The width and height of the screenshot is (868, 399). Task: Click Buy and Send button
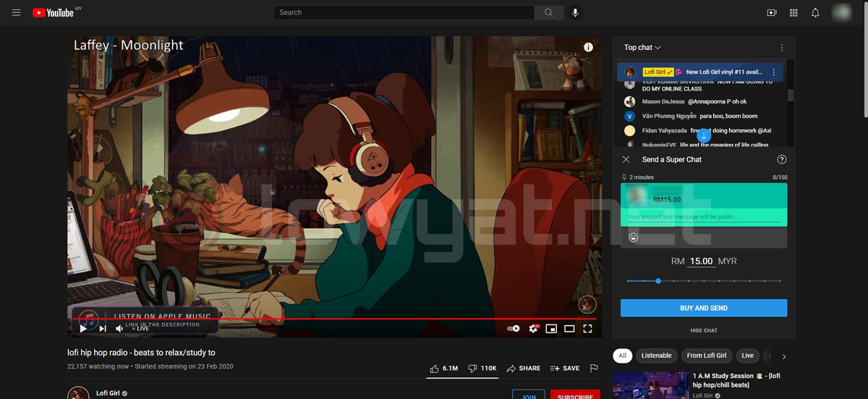point(704,308)
